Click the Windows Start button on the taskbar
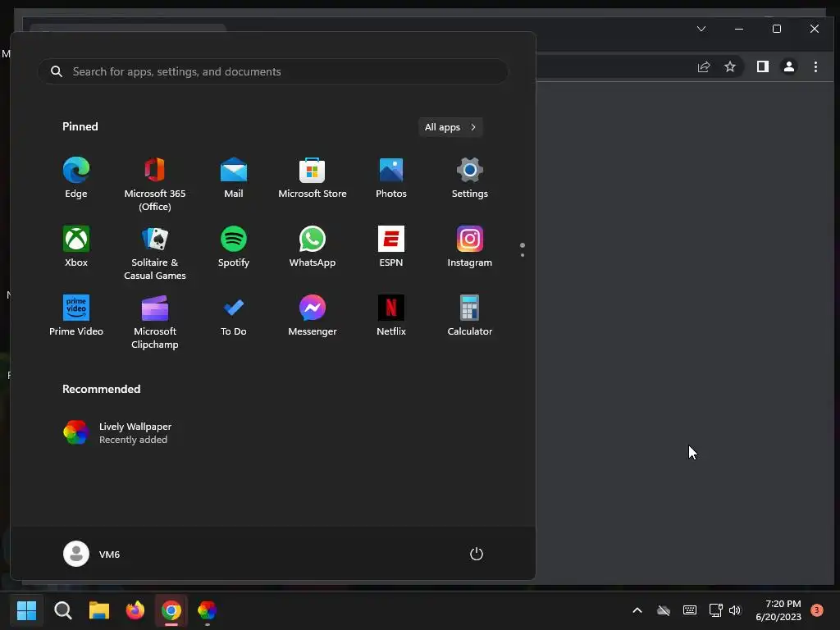Viewport: 840px width, 630px height. [x=26, y=610]
